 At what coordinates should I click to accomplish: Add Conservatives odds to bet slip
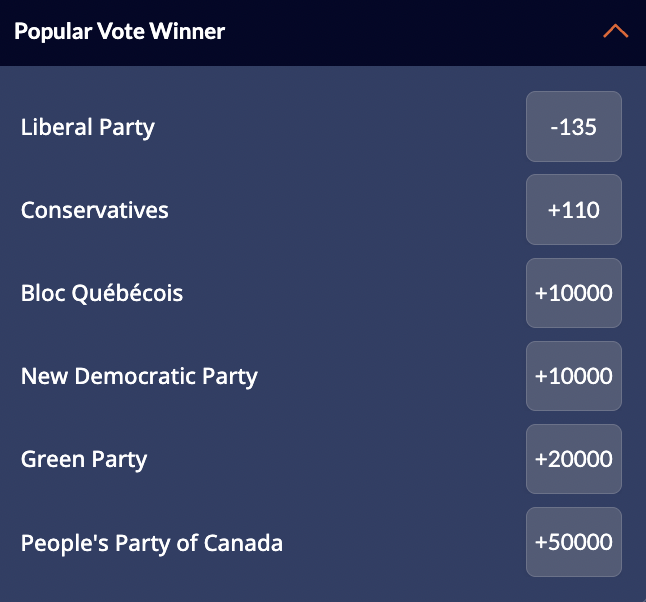pos(574,210)
